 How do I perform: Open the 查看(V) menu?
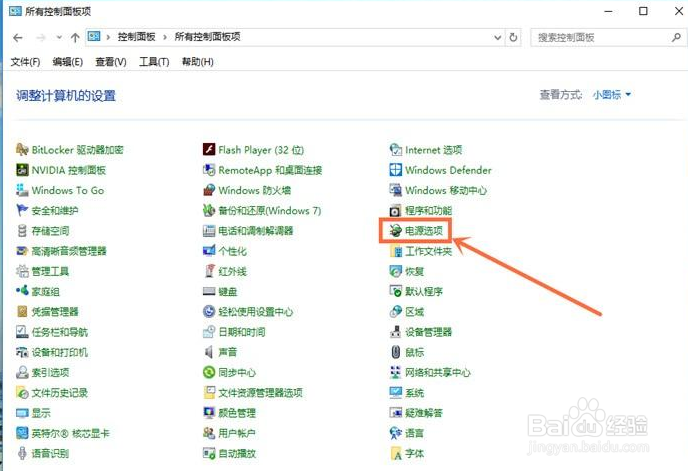coord(111,62)
